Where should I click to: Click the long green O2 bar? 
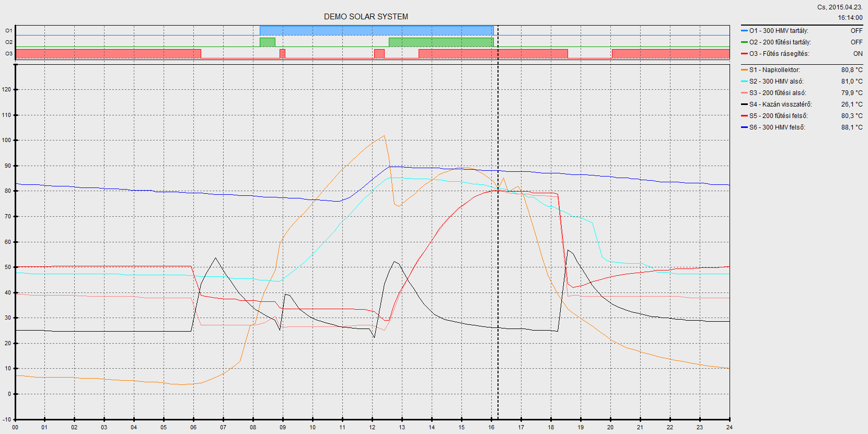pos(441,42)
